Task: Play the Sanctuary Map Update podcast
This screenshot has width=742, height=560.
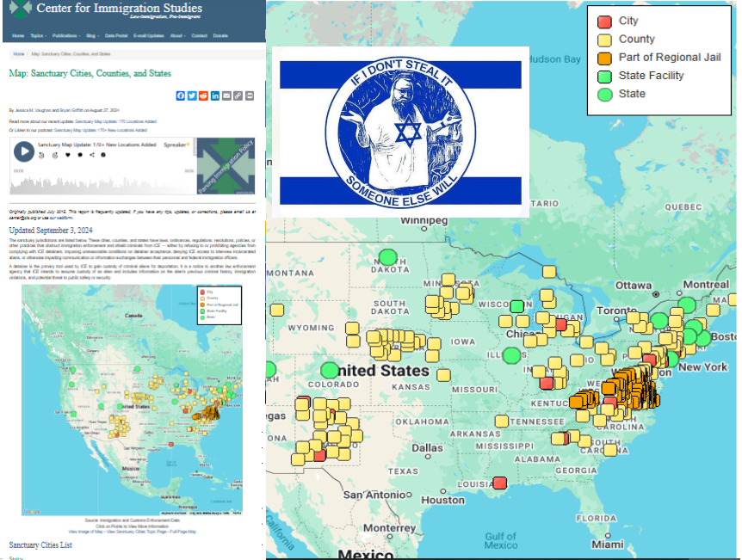Action: point(23,151)
